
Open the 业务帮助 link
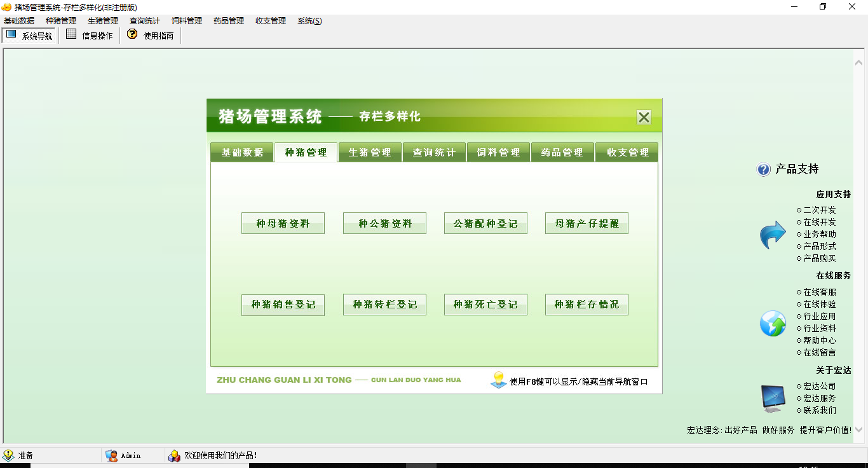[819, 234]
